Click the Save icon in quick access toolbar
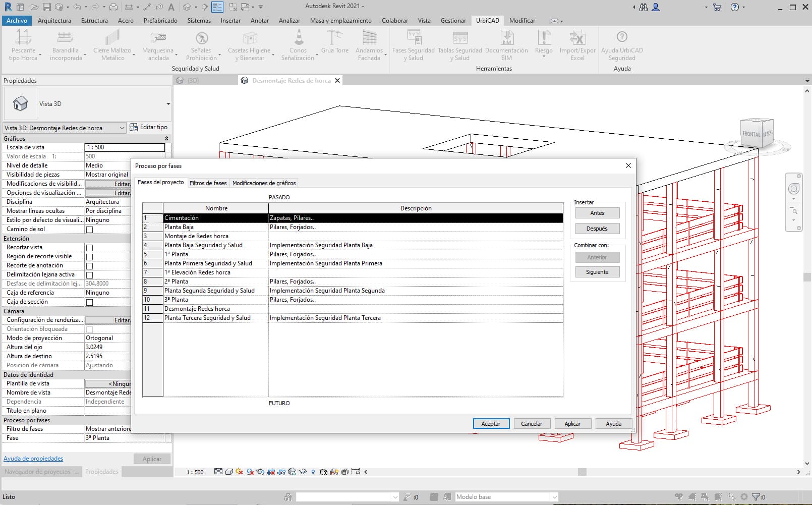This screenshot has width=812, height=505. pos(46,7)
